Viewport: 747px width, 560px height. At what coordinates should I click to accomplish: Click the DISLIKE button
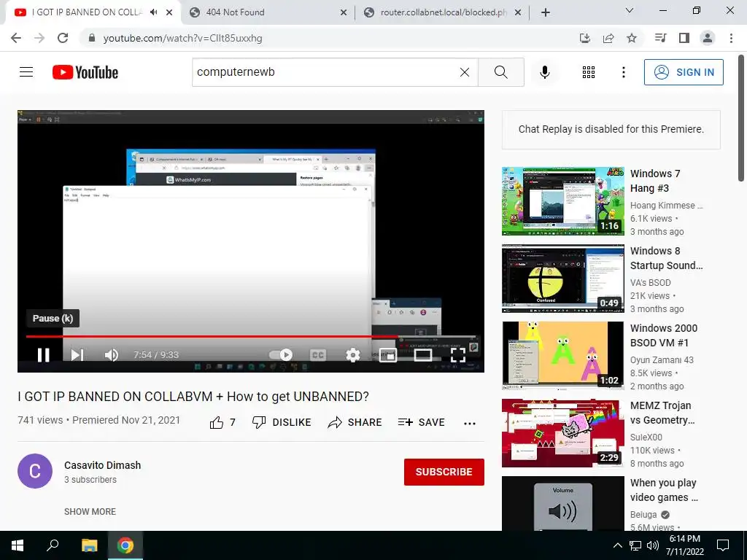click(x=282, y=422)
